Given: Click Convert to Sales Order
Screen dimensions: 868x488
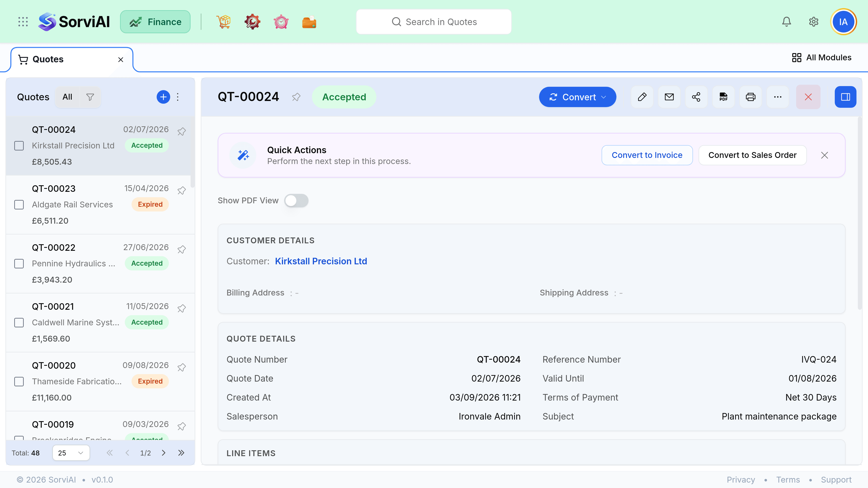Looking at the screenshot, I should [x=752, y=155].
